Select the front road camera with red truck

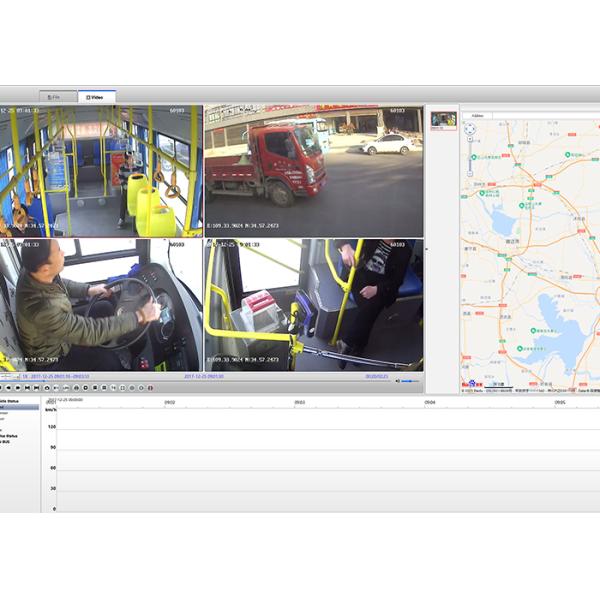coord(313,171)
